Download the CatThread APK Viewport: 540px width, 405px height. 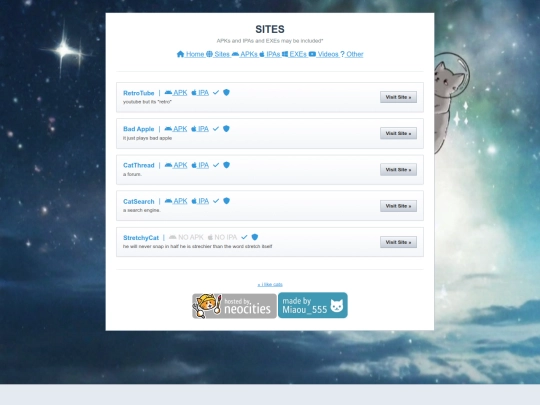(176, 165)
